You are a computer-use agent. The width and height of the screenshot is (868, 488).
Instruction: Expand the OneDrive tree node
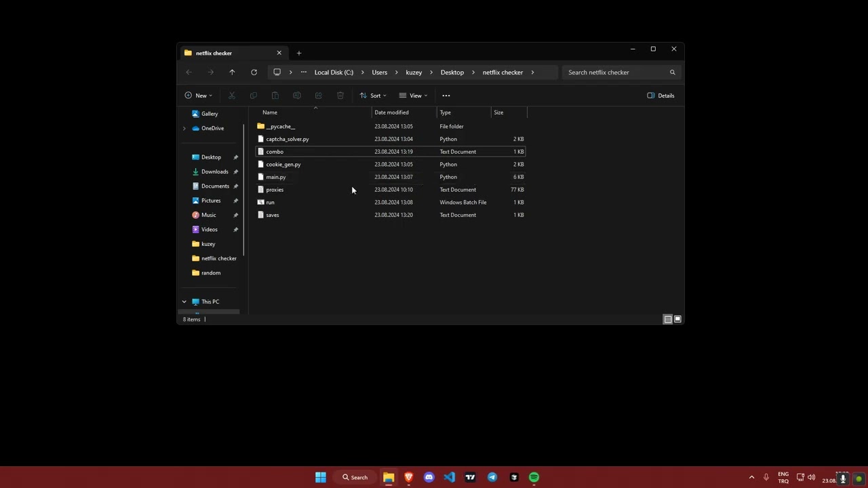(x=184, y=128)
